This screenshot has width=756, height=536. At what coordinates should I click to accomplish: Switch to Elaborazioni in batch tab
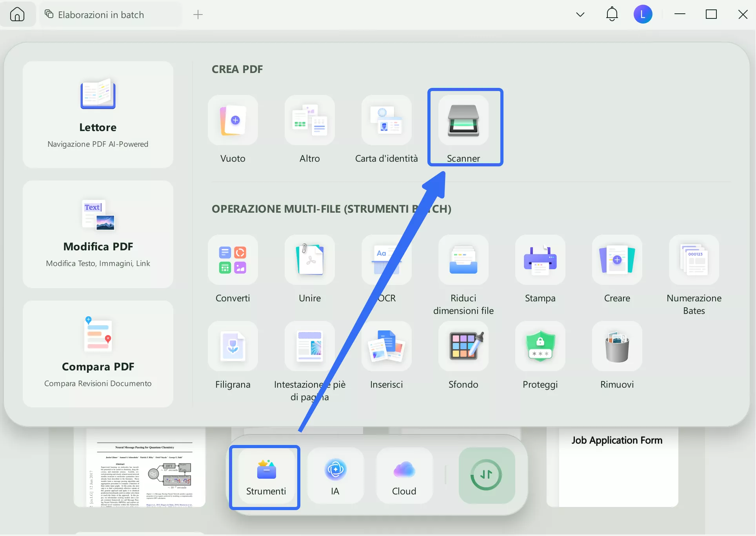101,15
